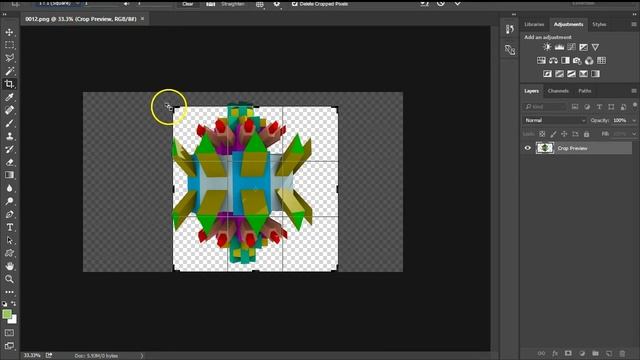The image size is (640, 360).
Task: Select the Pen tool
Action: (9, 214)
